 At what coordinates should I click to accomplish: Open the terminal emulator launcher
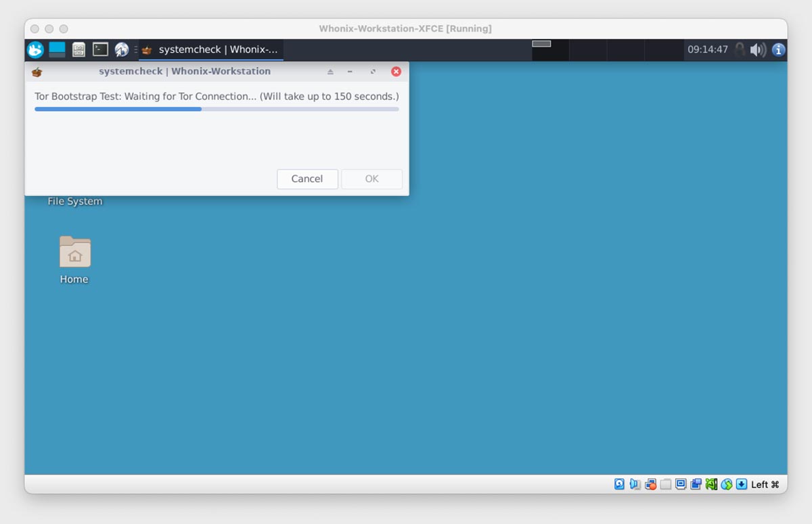pyautogui.click(x=100, y=49)
